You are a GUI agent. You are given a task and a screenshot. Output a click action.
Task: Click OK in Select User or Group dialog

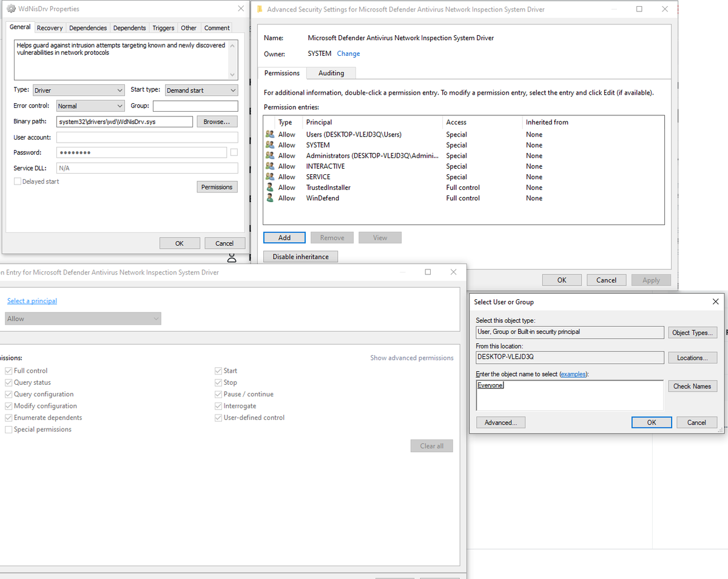pos(652,422)
